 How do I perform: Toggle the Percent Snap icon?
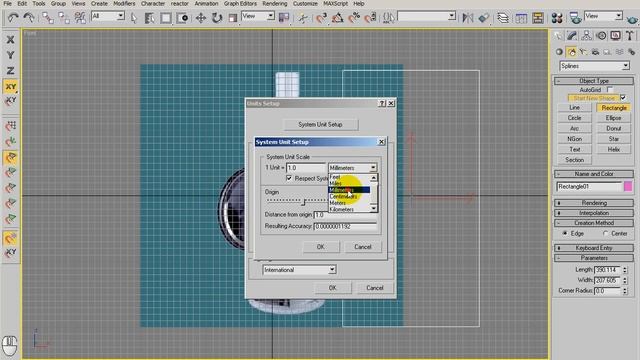354,18
